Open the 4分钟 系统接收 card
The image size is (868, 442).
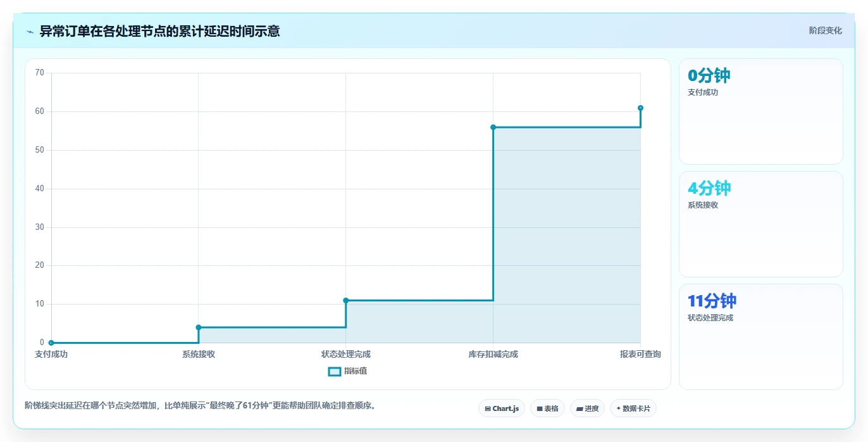coord(760,224)
